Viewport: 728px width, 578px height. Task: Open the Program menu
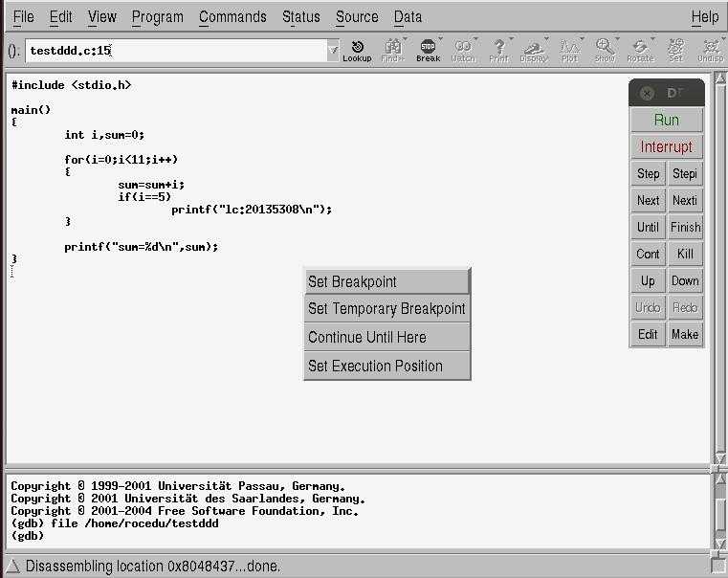tap(158, 17)
